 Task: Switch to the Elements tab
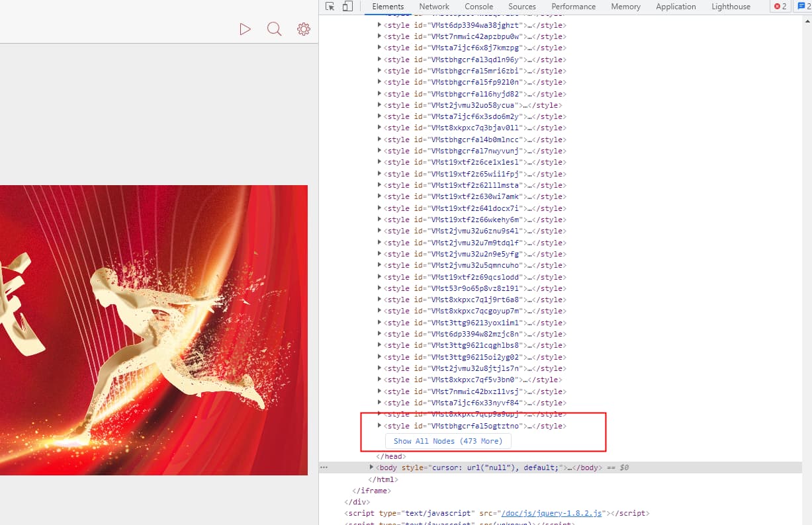pos(388,7)
